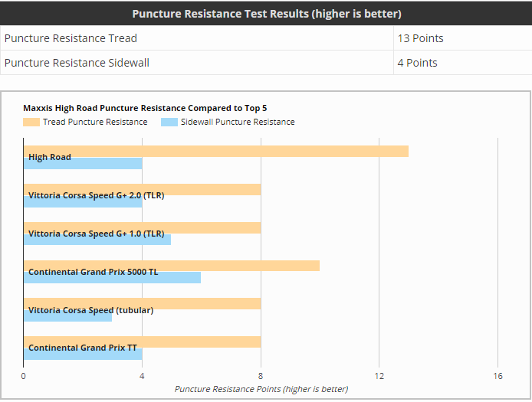532x402 pixels.
Task: Click the chart title Maxxis High Road comparison
Action: [x=145, y=108]
